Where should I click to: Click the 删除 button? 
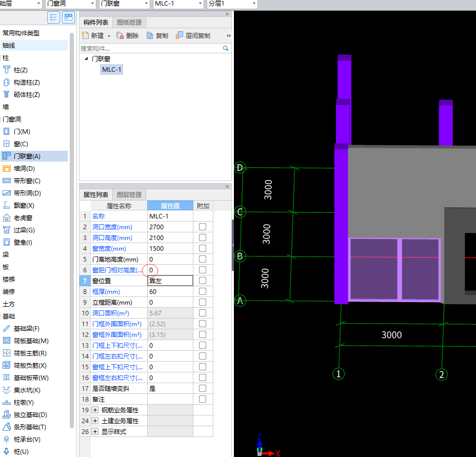(128, 35)
